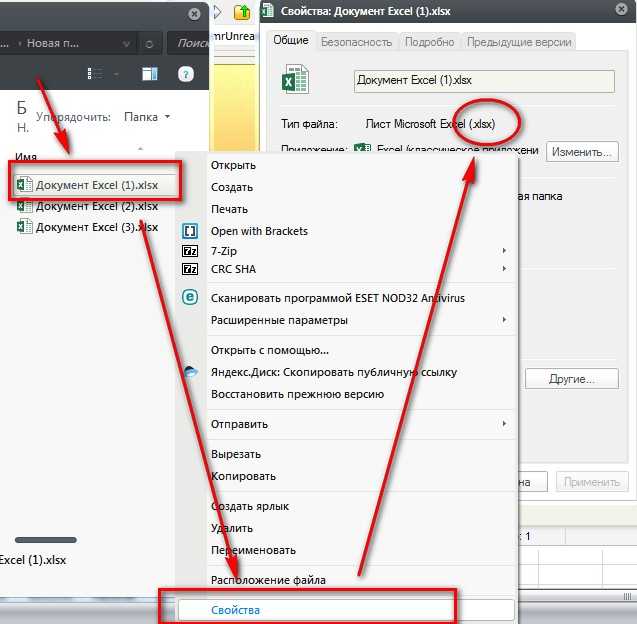Image resolution: width=637 pixels, height=624 pixels.
Task: Click ESET NOD32 icon in context menu
Action: pos(190,297)
